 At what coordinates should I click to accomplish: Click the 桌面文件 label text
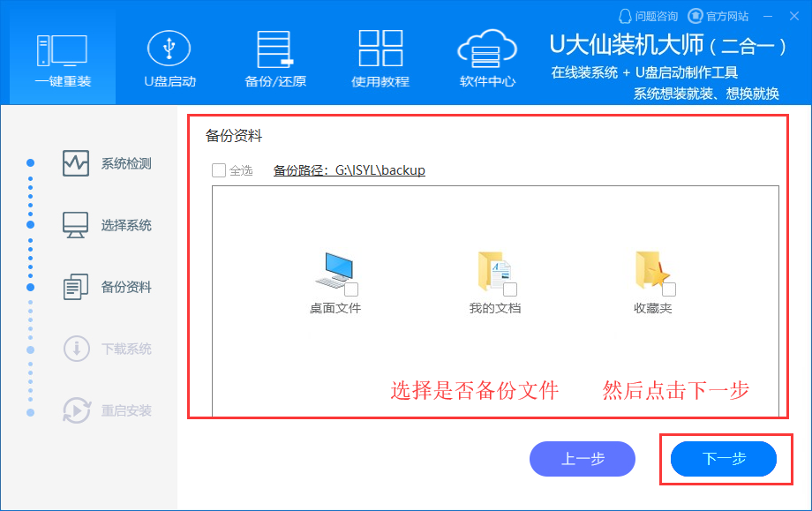coord(335,309)
